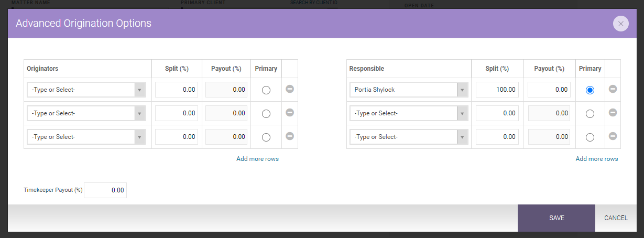Click second Responsible row Payout field
The height and width of the screenshot is (238, 644).
coord(549,113)
